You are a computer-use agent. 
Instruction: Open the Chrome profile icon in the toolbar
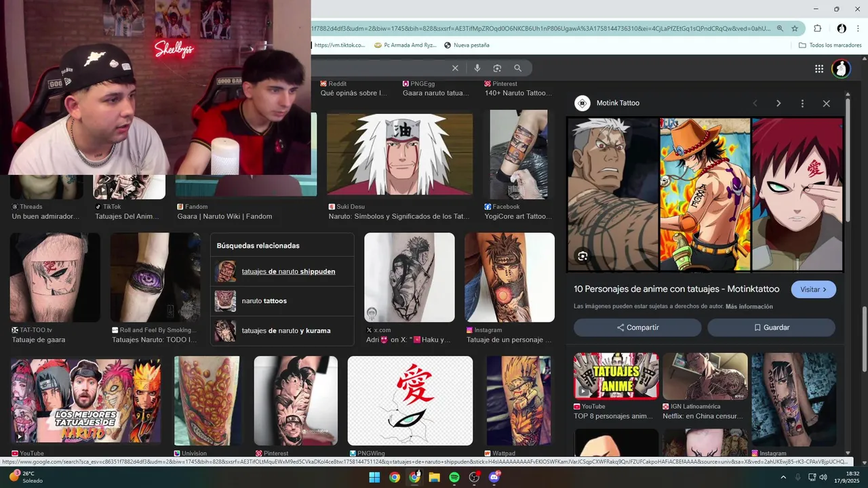click(842, 28)
